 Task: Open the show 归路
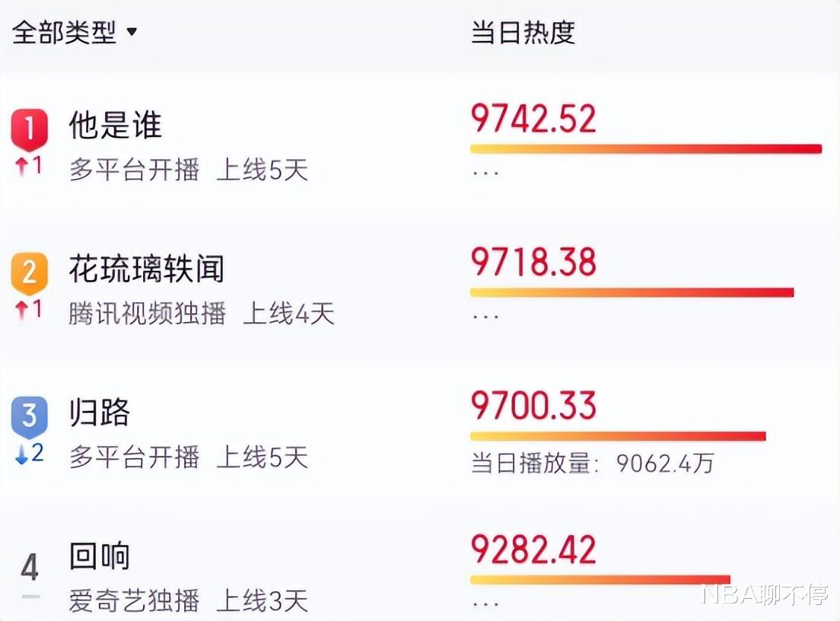pos(100,413)
